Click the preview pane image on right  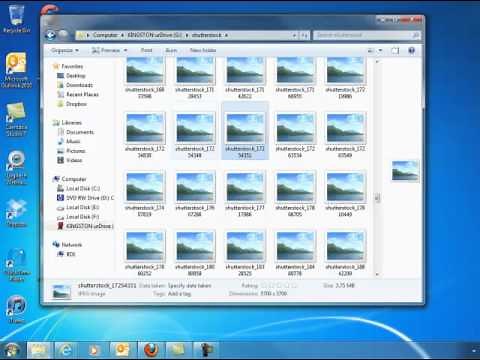405,170
